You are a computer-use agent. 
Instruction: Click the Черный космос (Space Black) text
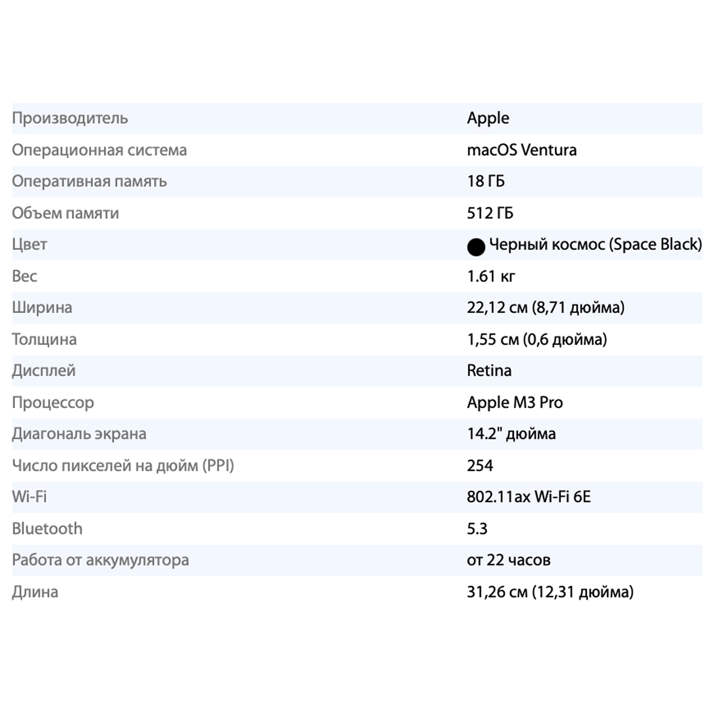coord(595,244)
